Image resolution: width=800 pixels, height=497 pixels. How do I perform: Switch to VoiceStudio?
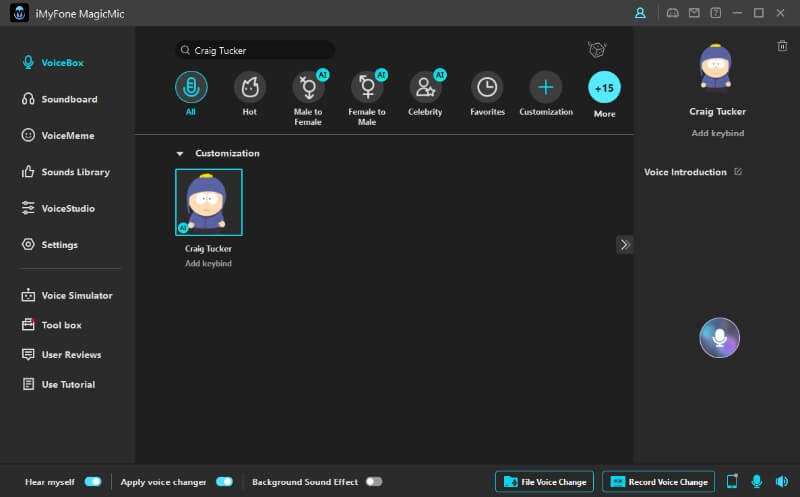[58, 208]
